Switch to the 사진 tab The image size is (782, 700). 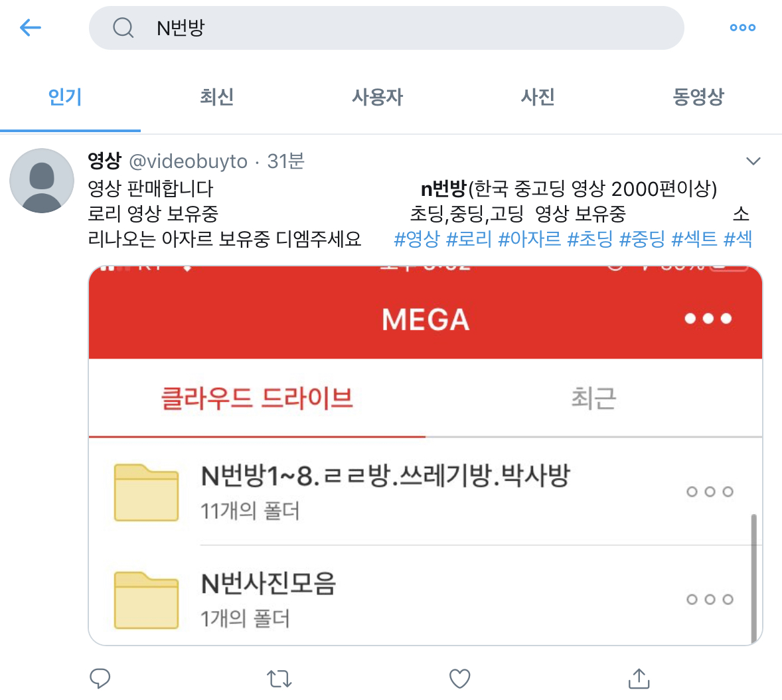coord(538,97)
